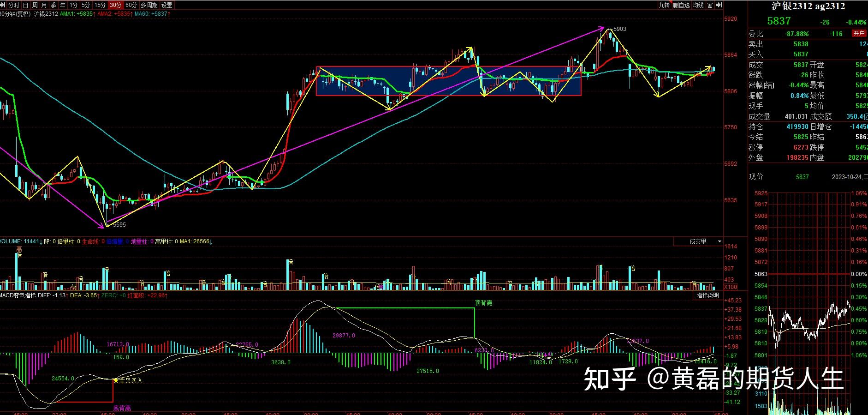
Task: Open the 设置 settings button
Action: tap(167, 5)
